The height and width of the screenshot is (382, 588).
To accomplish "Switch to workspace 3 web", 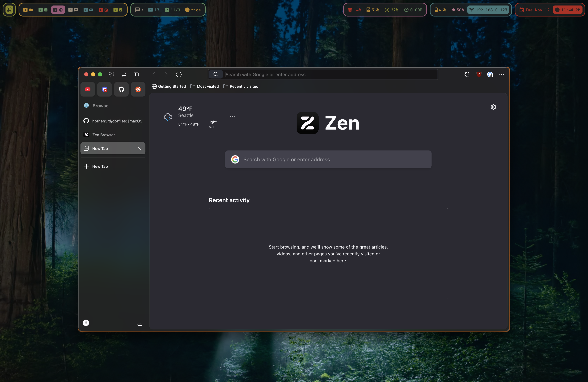I will [58, 10].
